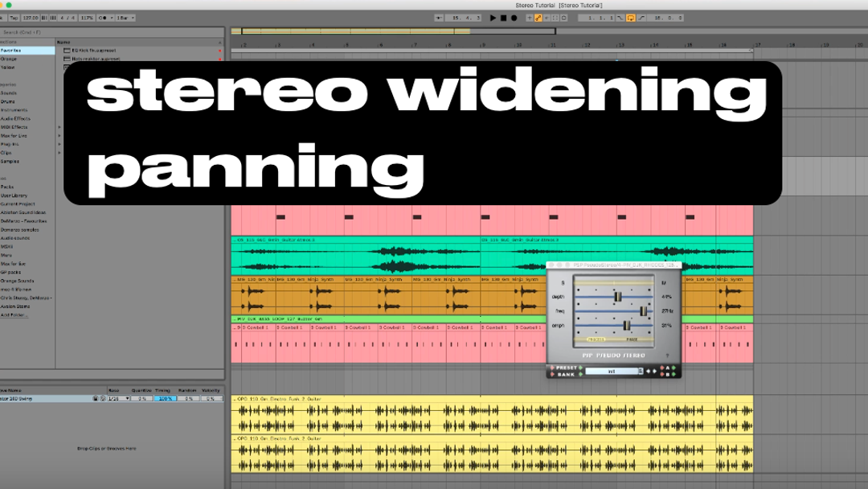Image resolution: width=868 pixels, height=489 pixels.
Task: Click the A compare button in plugin
Action: coord(668,368)
